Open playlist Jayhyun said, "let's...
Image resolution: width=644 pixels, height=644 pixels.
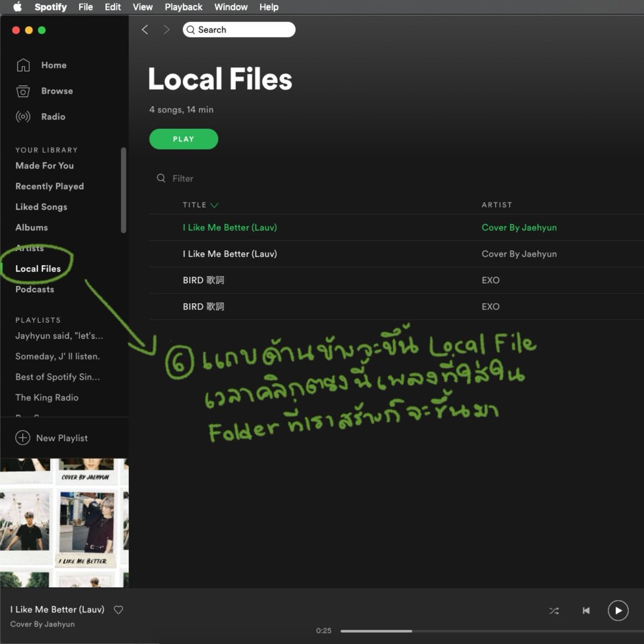(x=59, y=335)
